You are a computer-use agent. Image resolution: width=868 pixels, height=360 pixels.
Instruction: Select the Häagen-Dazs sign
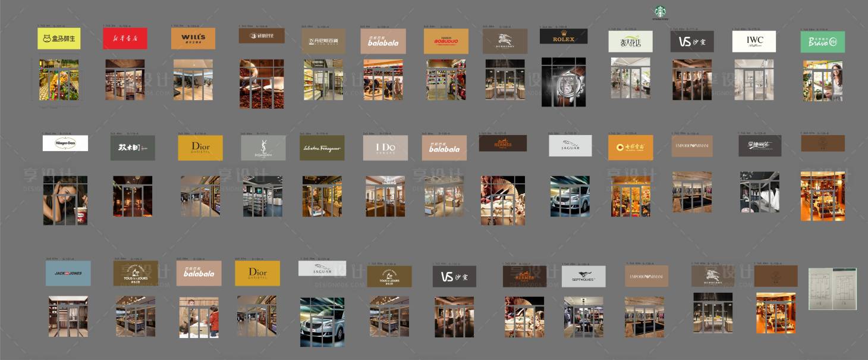[65, 143]
